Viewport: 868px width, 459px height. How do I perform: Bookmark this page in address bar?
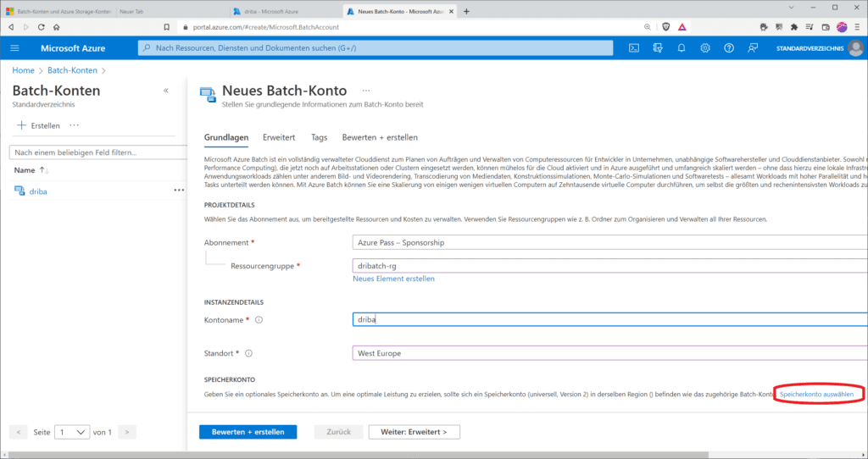click(167, 26)
